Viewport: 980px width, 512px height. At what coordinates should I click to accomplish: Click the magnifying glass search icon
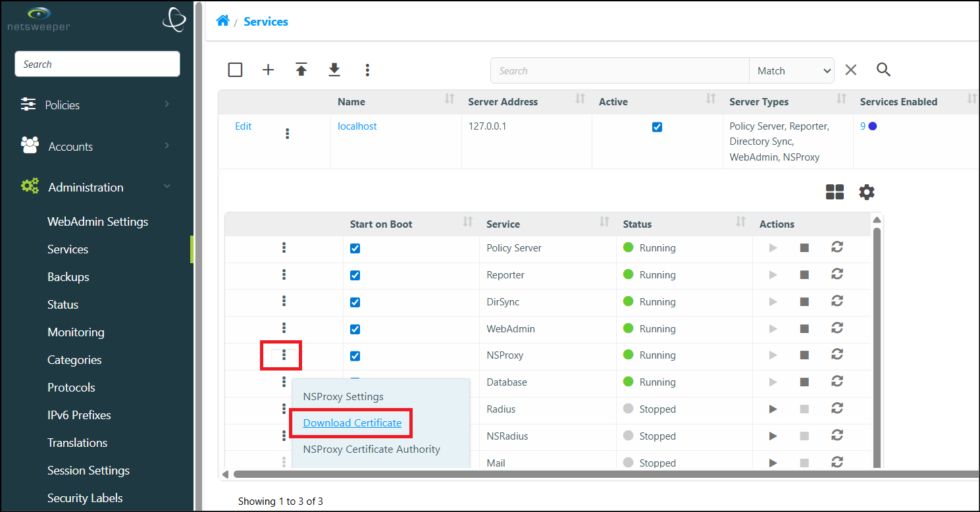(883, 70)
